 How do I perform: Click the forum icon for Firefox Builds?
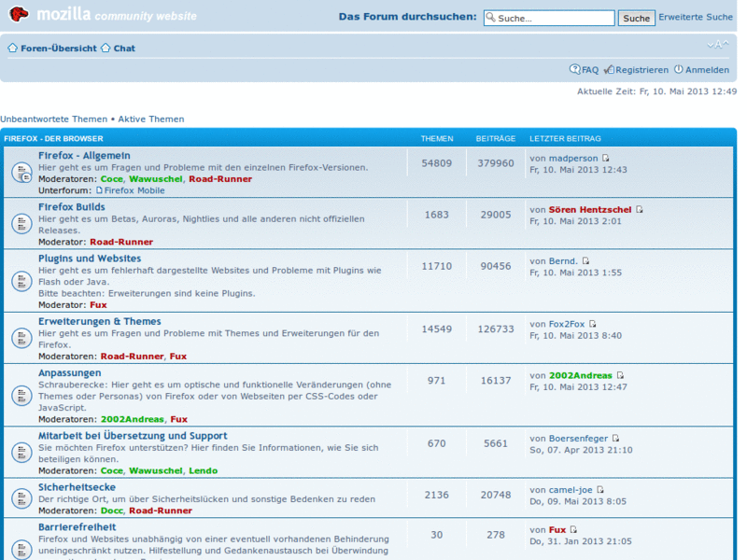(x=21, y=224)
